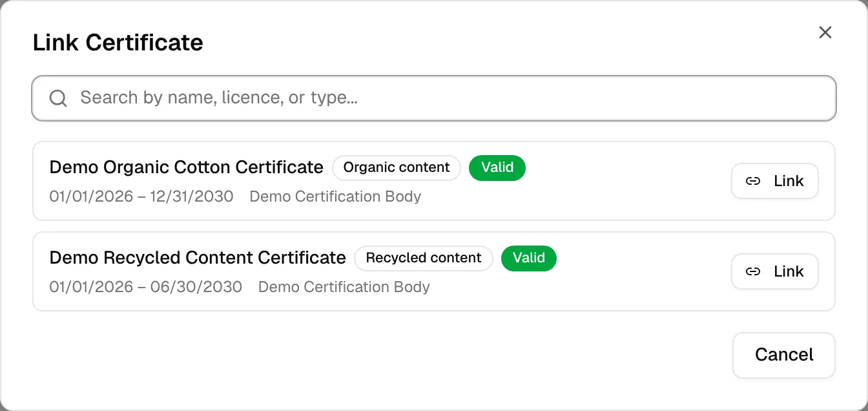The width and height of the screenshot is (868, 411).
Task: Click Demo Certification Body under Organic Cotton
Action: tap(335, 196)
